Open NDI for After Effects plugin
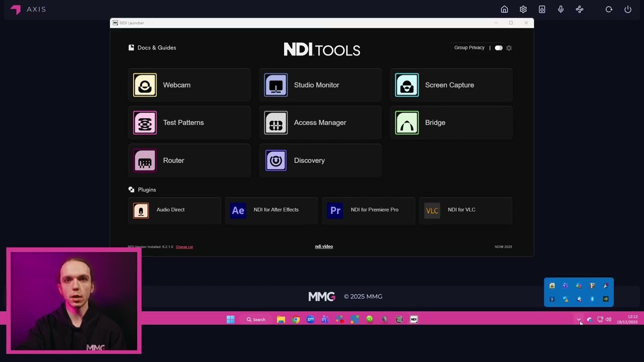This screenshot has height=362, width=644. coord(271,210)
